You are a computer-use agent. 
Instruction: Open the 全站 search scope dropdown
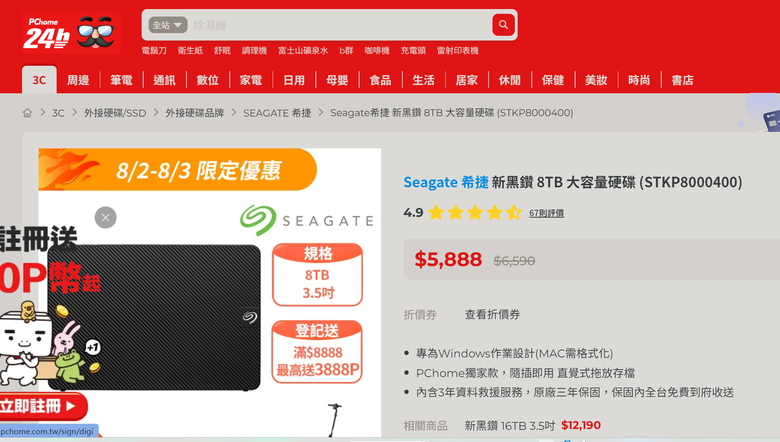pyautogui.click(x=168, y=25)
